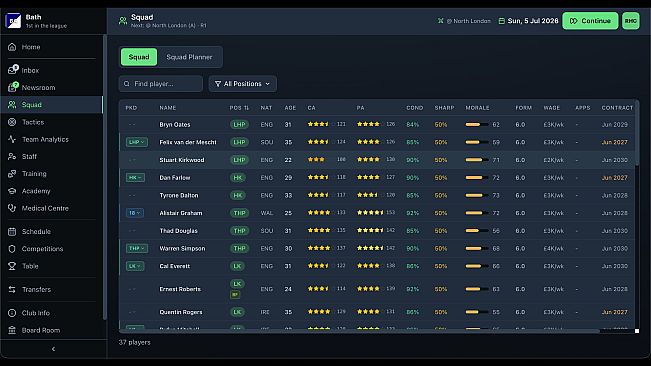Go to Staff icon in sidebar

12,156
